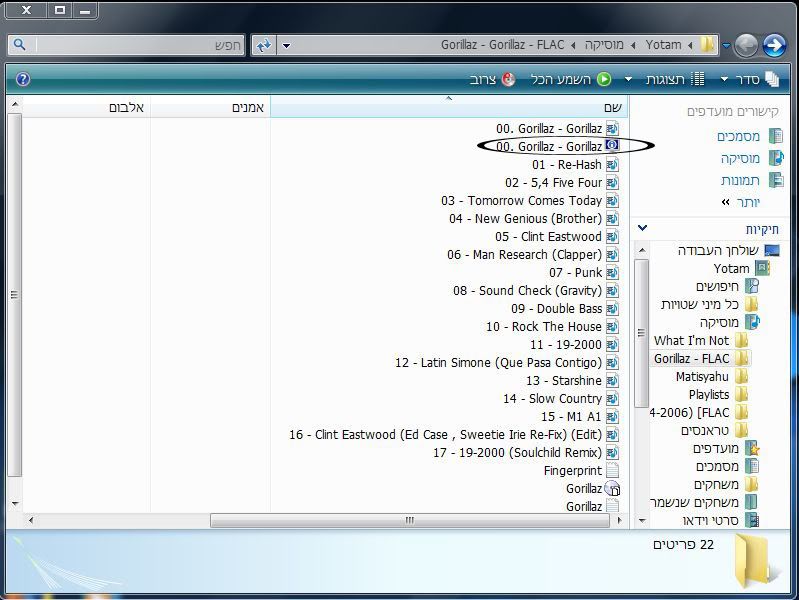This screenshot has height=600, width=799.
Task: Select the Playlists folder in folder tree
Action: pos(709,394)
